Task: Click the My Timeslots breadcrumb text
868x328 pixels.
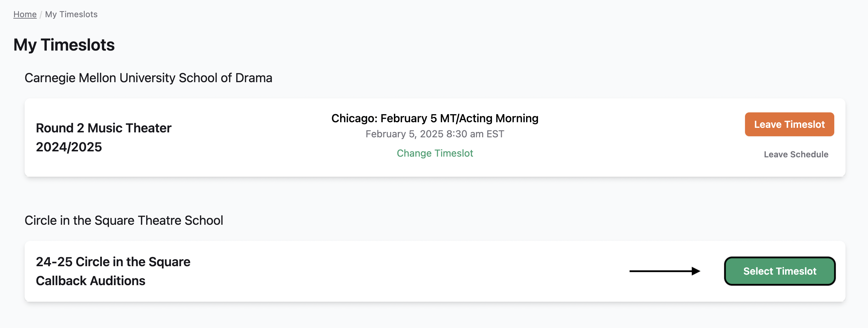Action: tap(71, 14)
